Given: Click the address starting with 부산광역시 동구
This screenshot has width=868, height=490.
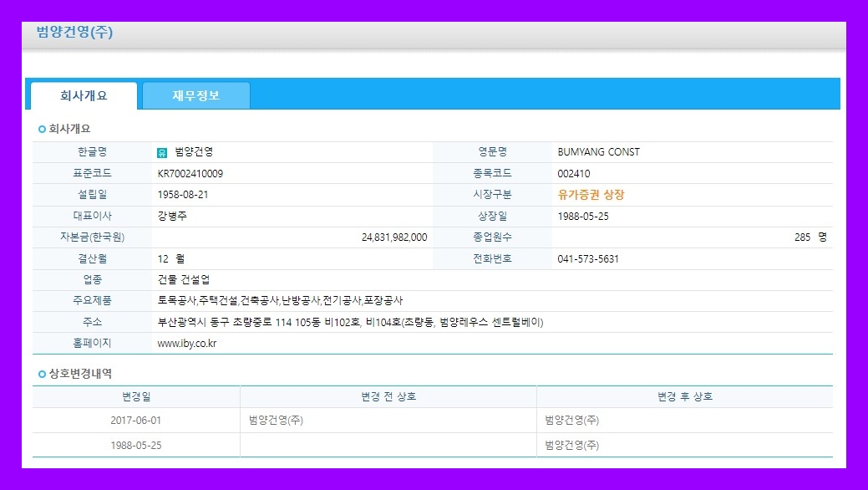Looking at the screenshot, I should pyautogui.click(x=350, y=322).
